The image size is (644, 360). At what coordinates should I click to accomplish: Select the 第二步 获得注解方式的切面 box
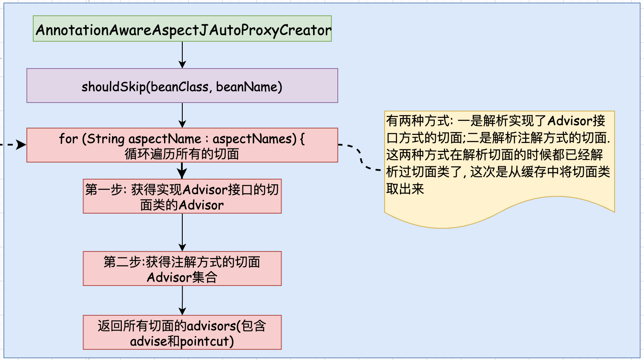tap(182, 269)
